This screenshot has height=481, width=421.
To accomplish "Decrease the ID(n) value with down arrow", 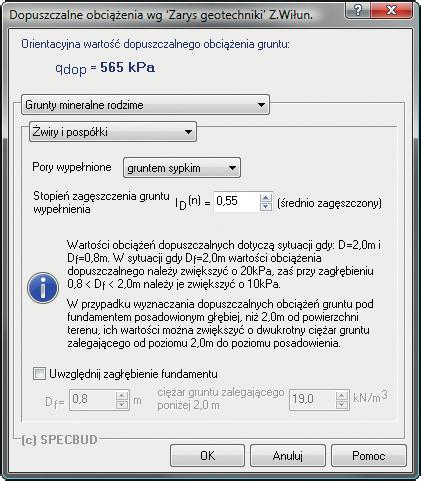I will 266,206.
